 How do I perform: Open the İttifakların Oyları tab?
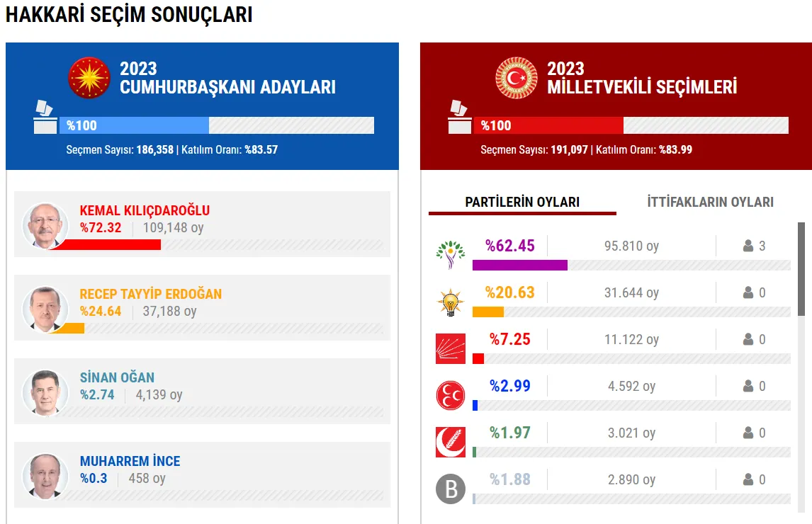click(710, 202)
